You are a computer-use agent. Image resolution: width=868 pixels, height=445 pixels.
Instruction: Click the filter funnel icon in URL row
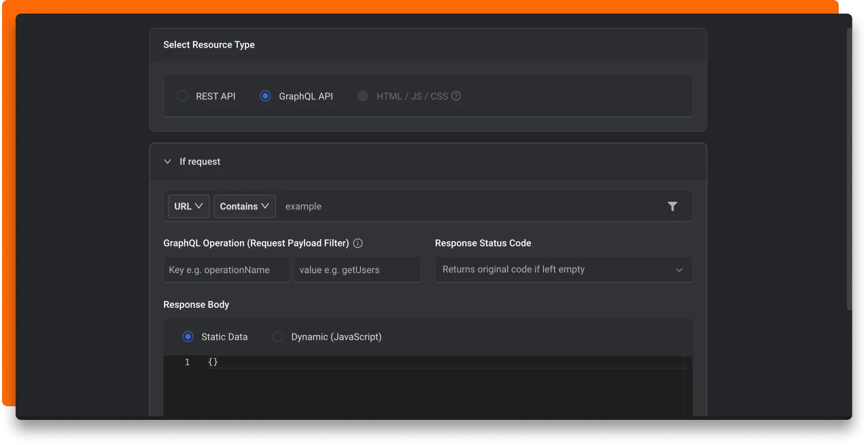coord(672,207)
